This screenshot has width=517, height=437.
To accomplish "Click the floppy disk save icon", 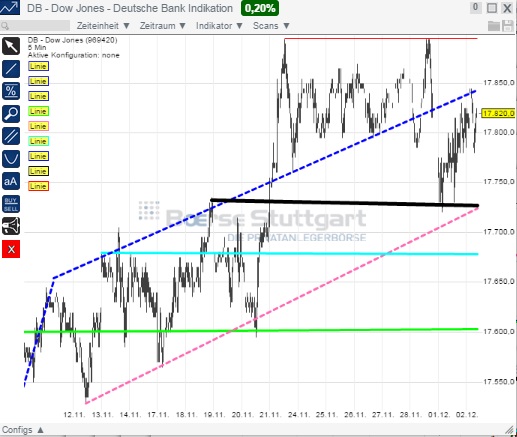I will [x=508, y=26].
